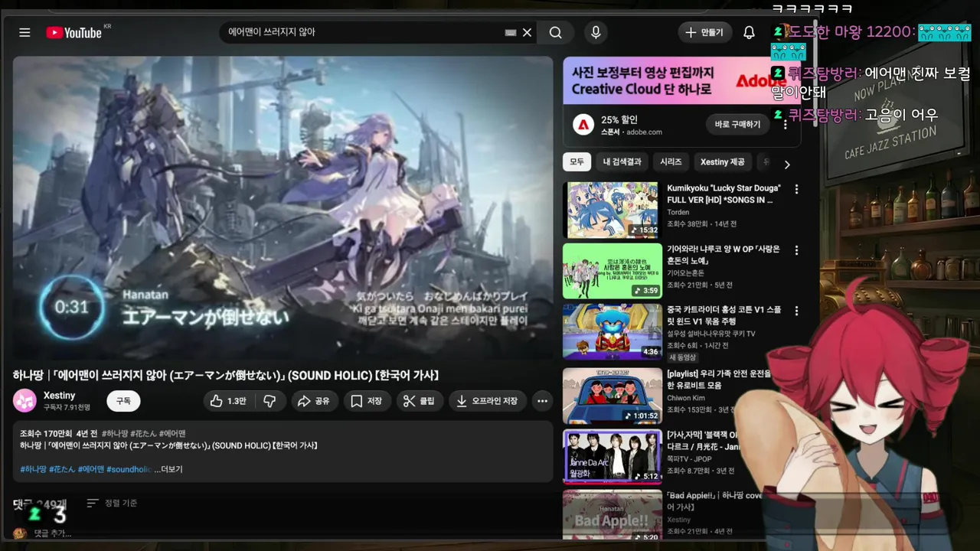Dislike the video with thumbs-down

(x=270, y=401)
